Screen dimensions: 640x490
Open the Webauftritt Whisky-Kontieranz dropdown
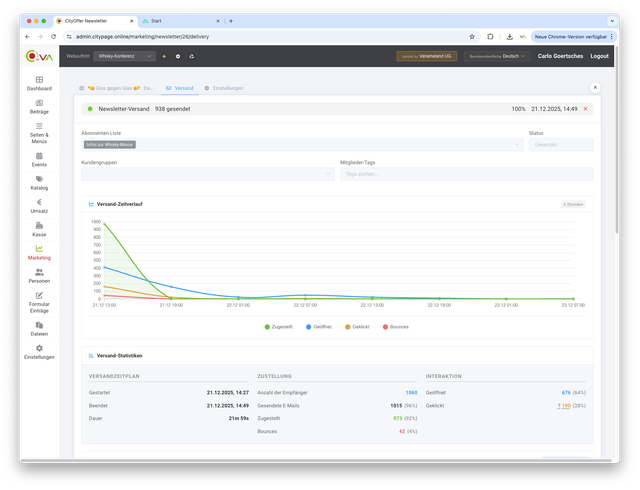[x=124, y=56]
